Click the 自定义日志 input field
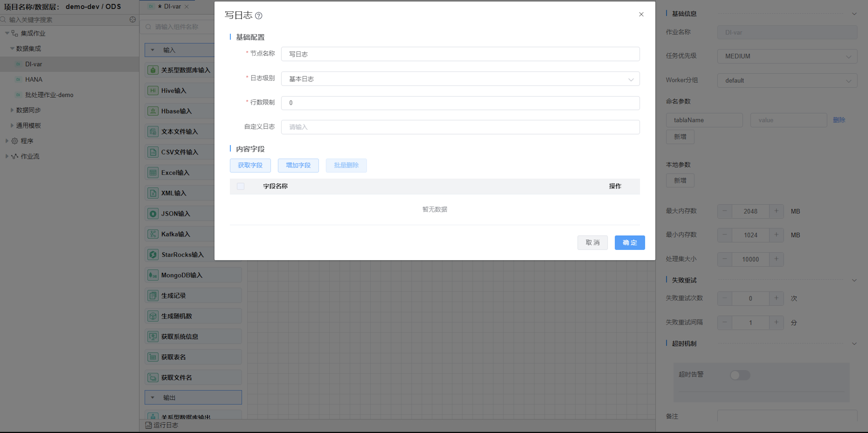 click(x=460, y=127)
